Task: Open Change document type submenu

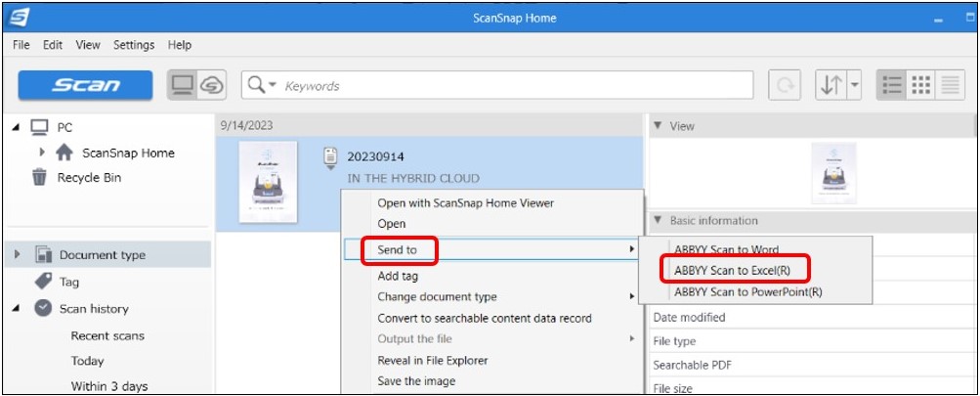Action: click(491, 296)
